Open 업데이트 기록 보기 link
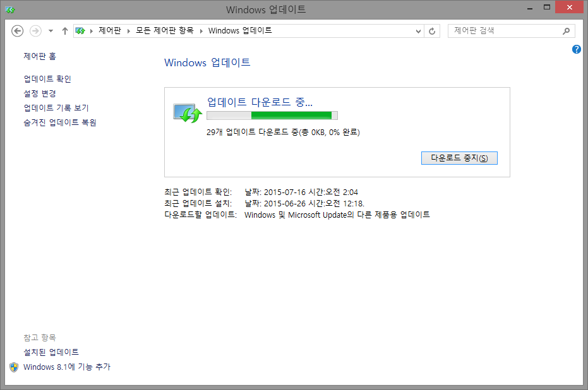This screenshot has width=588, height=390. point(56,108)
